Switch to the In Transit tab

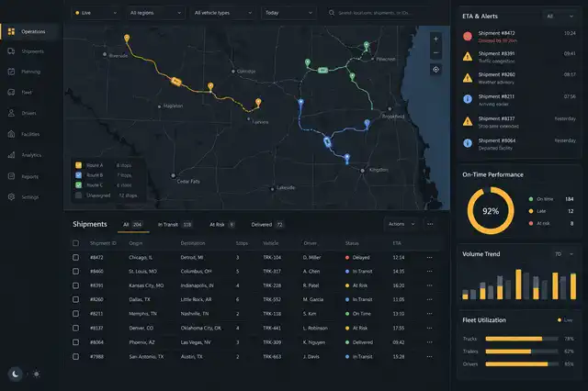(x=175, y=225)
